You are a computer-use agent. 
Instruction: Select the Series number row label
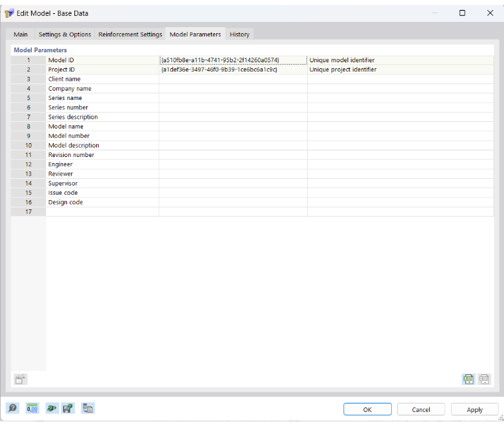(103, 107)
